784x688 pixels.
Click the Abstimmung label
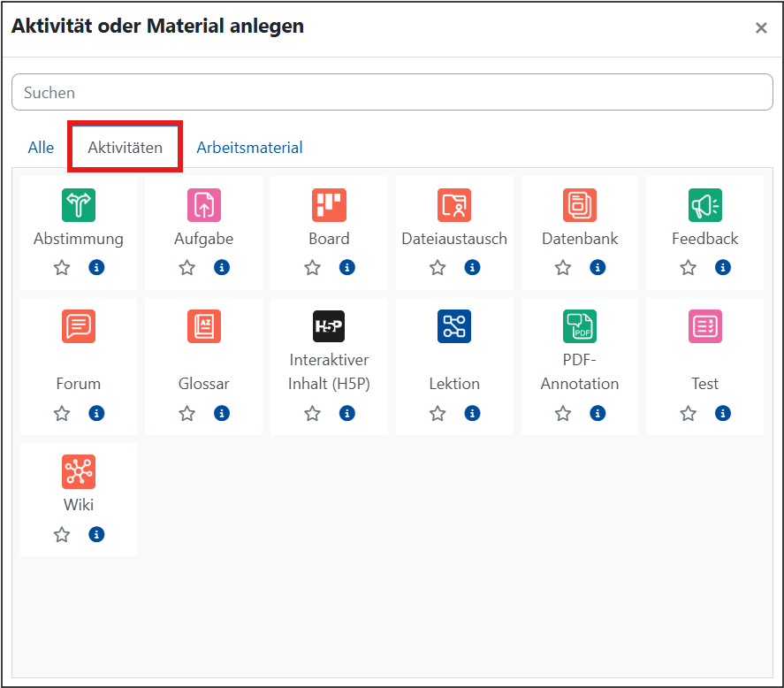(x=79, y=239)
